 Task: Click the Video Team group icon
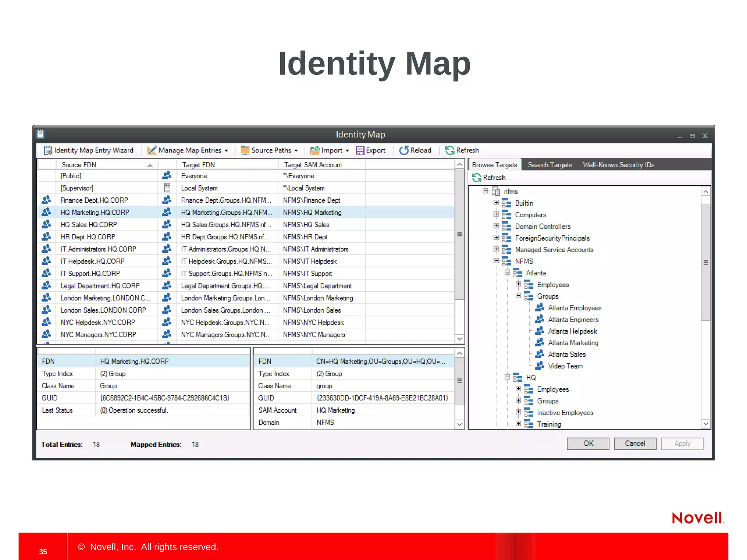(540, 366)
